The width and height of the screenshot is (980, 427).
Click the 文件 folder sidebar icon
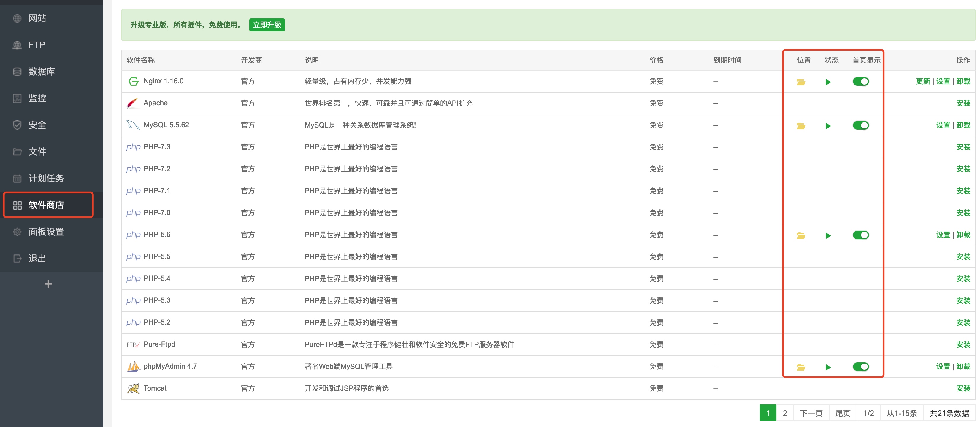[17, 152]
